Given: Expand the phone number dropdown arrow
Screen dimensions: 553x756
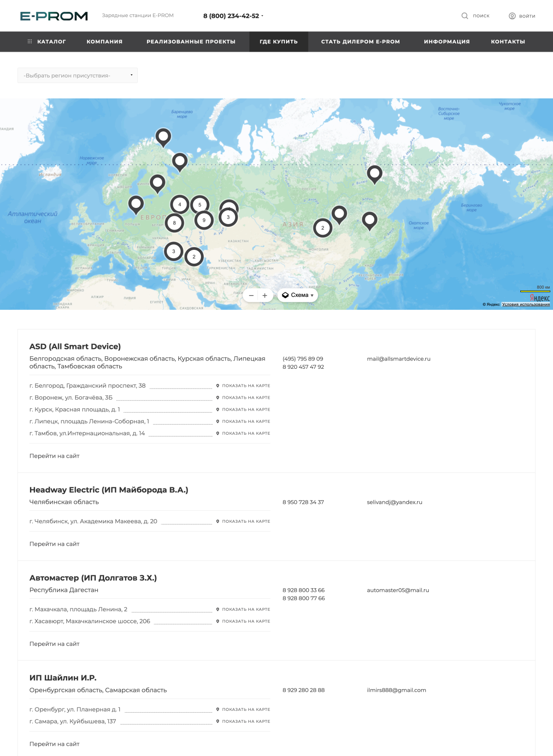Looking at the screenshot, I should [x=262, y=16].
